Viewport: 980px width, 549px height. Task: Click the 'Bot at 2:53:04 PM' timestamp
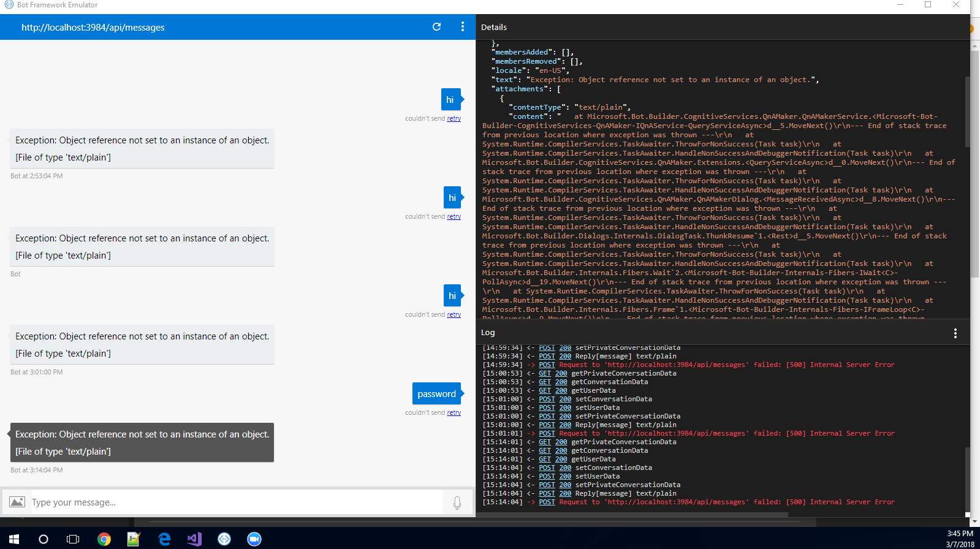tap(37, 176)
